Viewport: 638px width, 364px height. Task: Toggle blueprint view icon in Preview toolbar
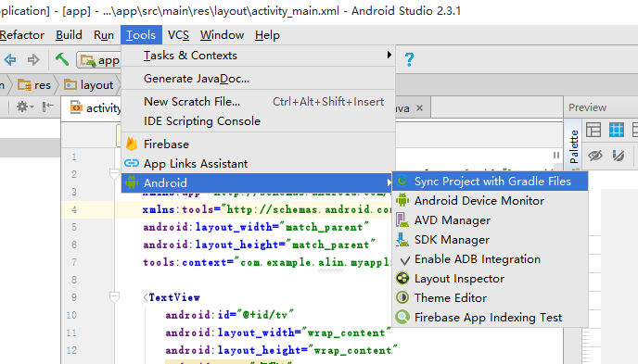tap(617, 130)
